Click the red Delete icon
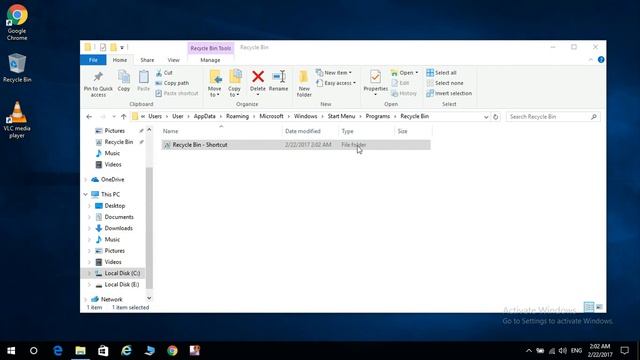The width and height of the screenshot is (640, 360). pos(258,77)
